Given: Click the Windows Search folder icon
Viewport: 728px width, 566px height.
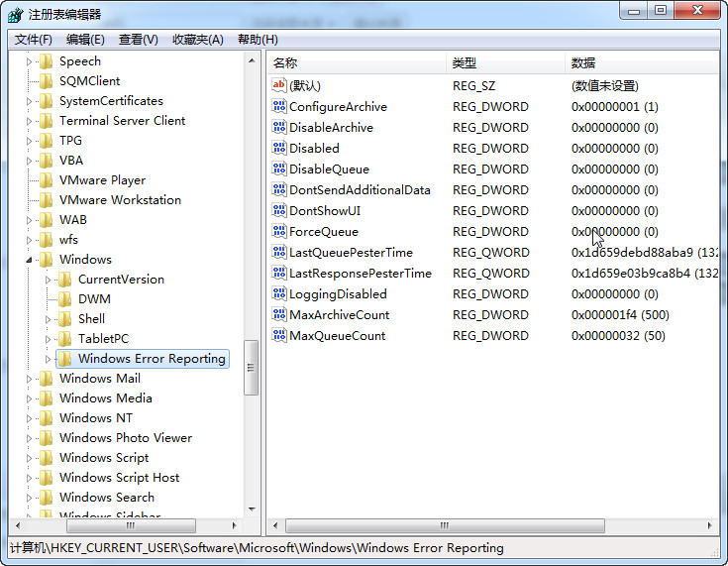Looking at the screenshot, I should (x=47, y=498).
